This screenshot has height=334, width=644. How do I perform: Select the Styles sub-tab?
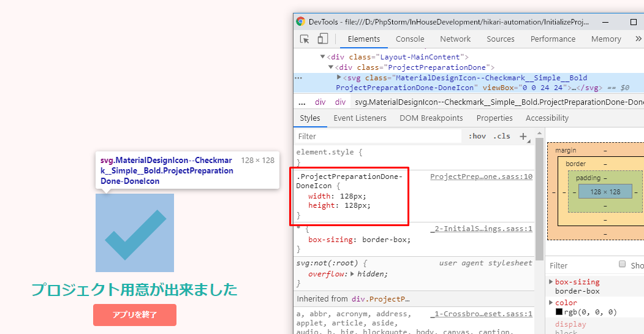tap(310, 118)
